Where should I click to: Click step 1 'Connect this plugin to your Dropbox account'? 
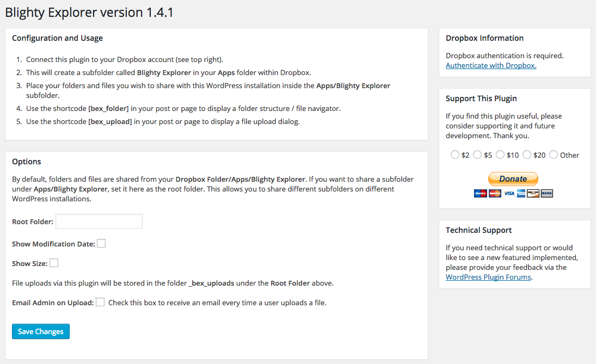[x=125, y=60]
